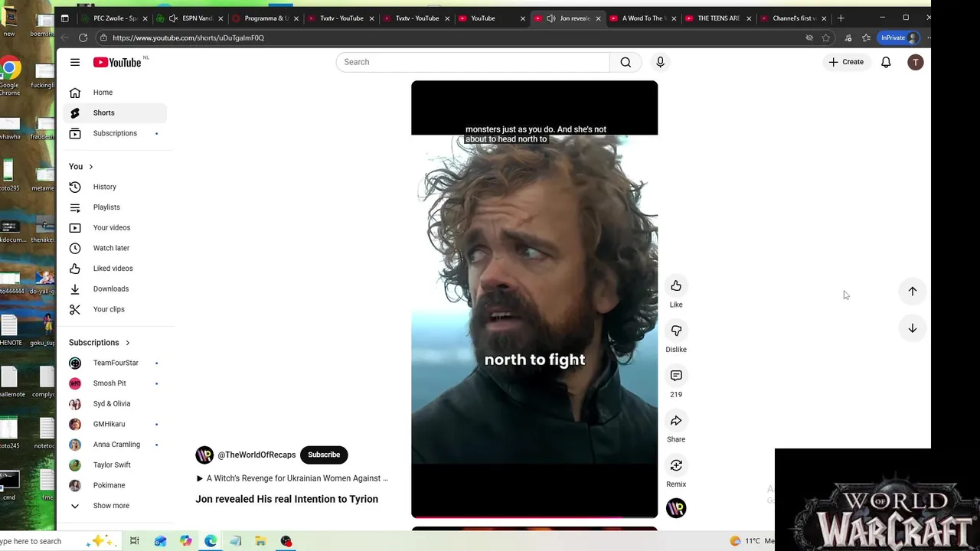Open Your videos

(115, 227)
